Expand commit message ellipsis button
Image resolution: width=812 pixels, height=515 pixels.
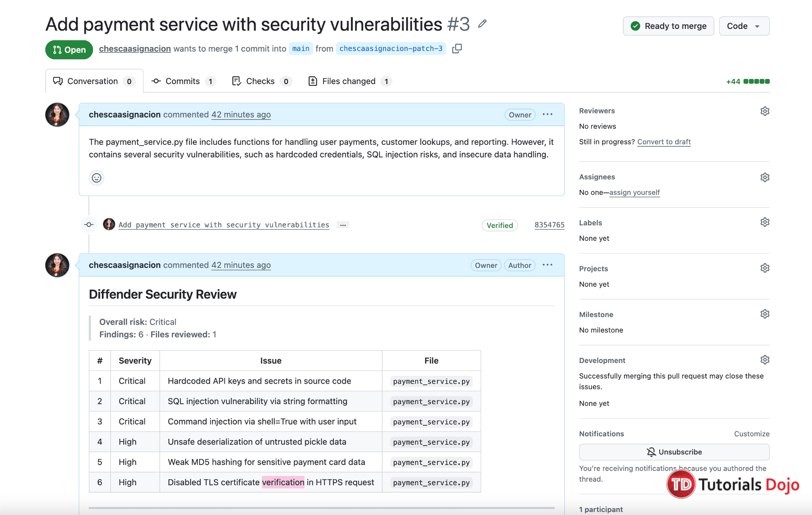pos(343,225)
